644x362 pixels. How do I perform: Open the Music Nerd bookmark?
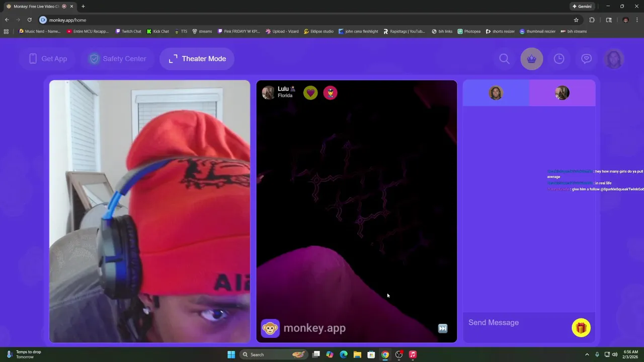point(39,31)
